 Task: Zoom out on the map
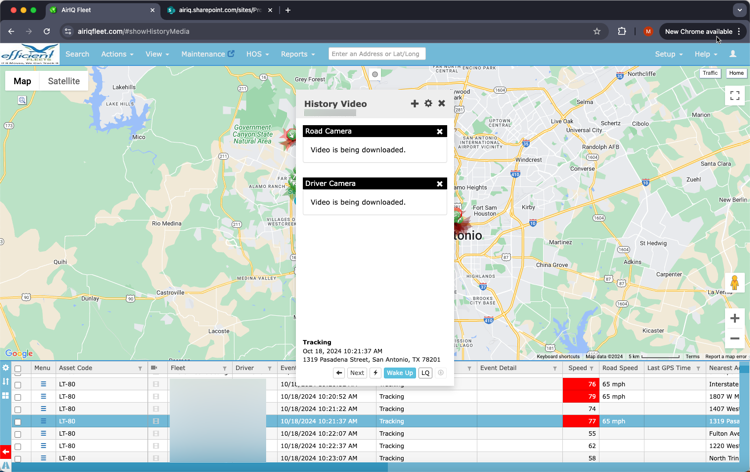coord(735,339)
